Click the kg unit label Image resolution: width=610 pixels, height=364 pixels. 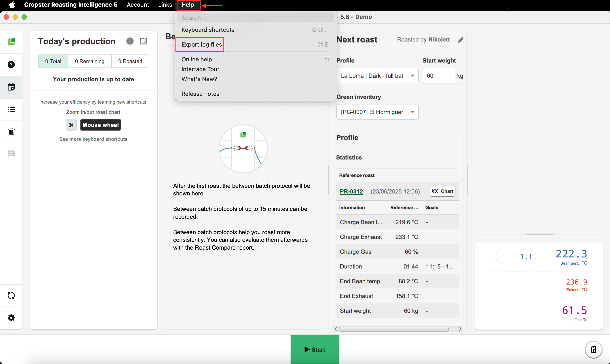pyautogui.click(x=460, y=75)
